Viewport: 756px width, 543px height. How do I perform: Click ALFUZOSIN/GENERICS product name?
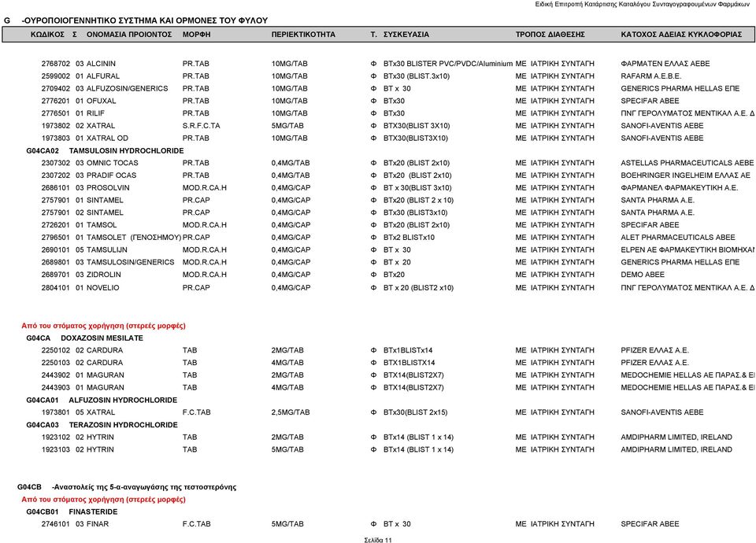[x=128, y=89]
